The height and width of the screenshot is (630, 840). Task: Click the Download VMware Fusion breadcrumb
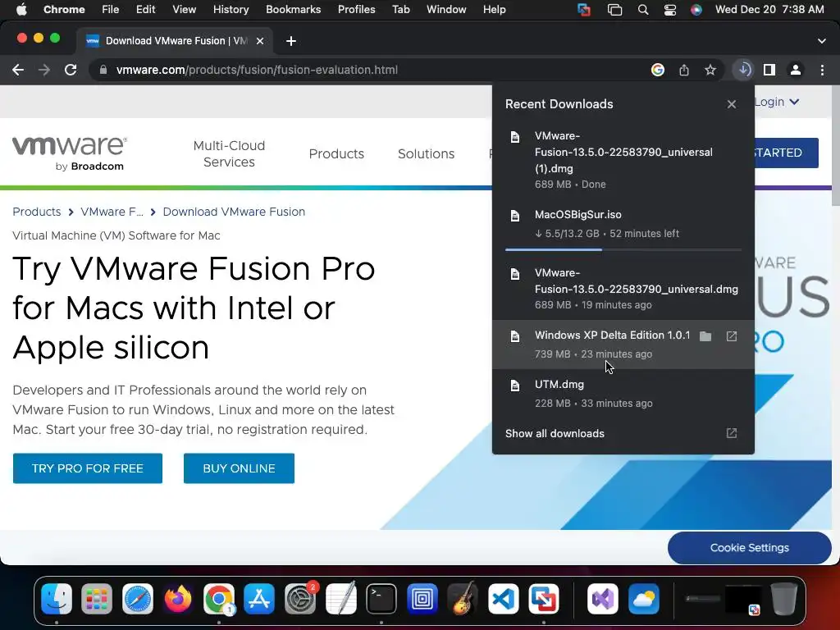click(234, 212)
